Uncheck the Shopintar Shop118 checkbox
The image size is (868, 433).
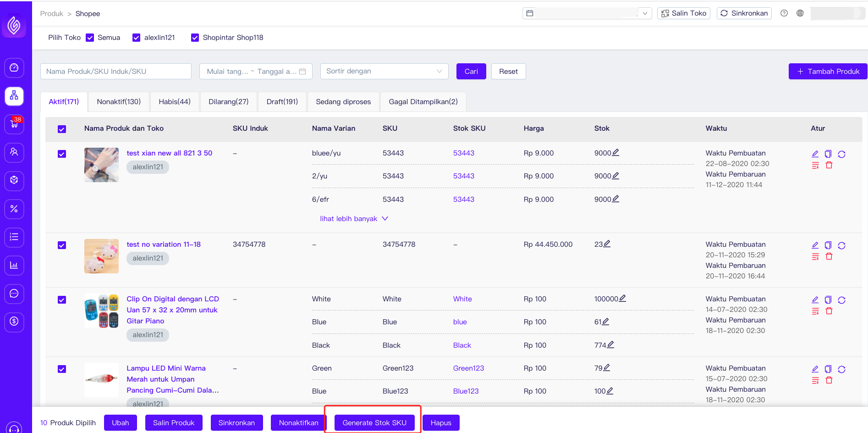[x=195, y=37]
